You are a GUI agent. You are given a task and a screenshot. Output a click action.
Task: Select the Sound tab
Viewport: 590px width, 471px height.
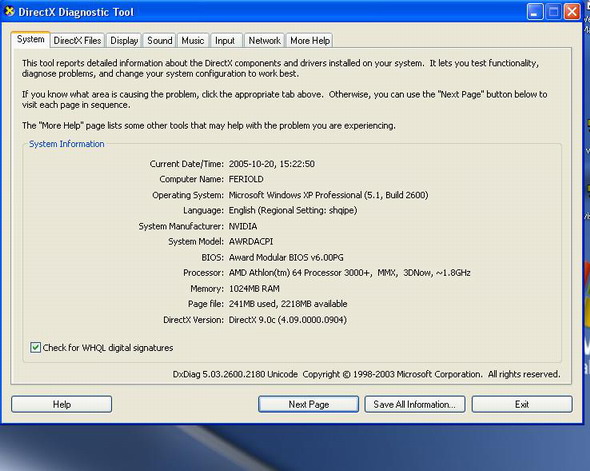[x=160, y=41]
